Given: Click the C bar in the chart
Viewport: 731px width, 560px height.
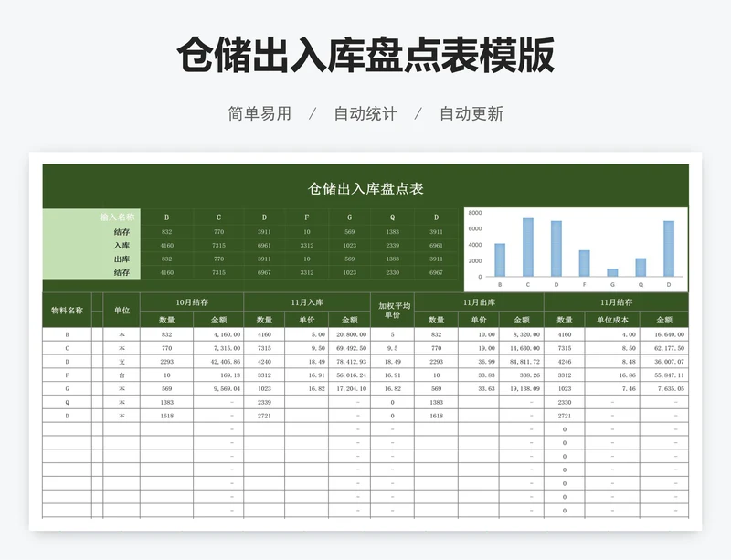Looking at the screenshot, I should (x=528, y=248).
